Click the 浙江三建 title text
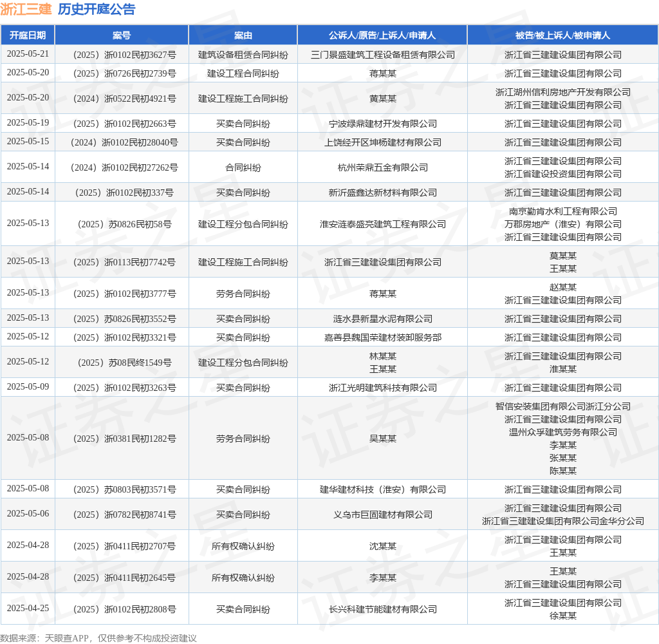Viewport: 659px width, 644px height. tap(26, 9)
